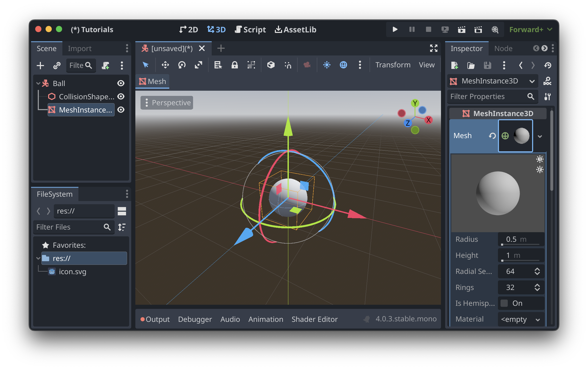Click the list-select objects tool icon
This screenshot has height=369, width=588.
tap(218, 65)
